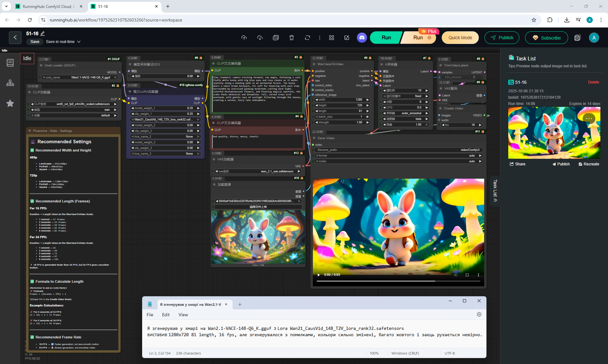The image size is (608, 364).
Task: Open the Edit menu in Notepad
Action: pyautogui.click(x=166, y=315)
